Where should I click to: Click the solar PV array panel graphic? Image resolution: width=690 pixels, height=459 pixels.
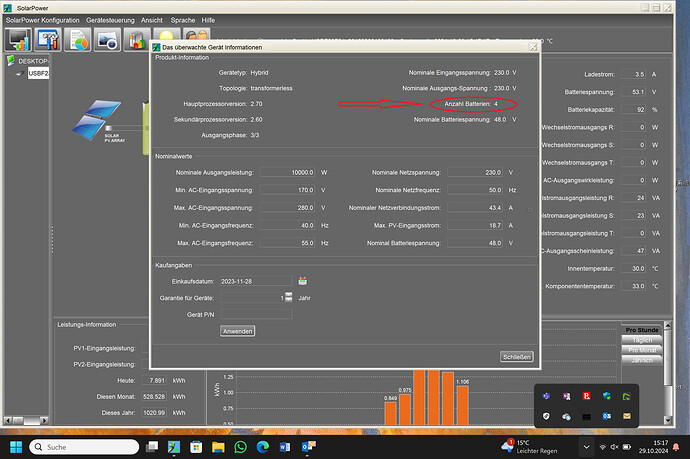pyautogui.click(x=97, y=121)
